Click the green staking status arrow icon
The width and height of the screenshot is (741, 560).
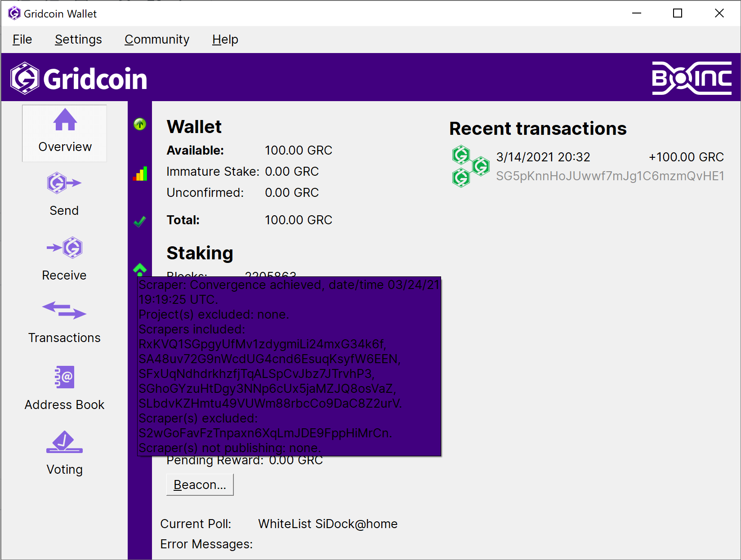tap(140, 124)
